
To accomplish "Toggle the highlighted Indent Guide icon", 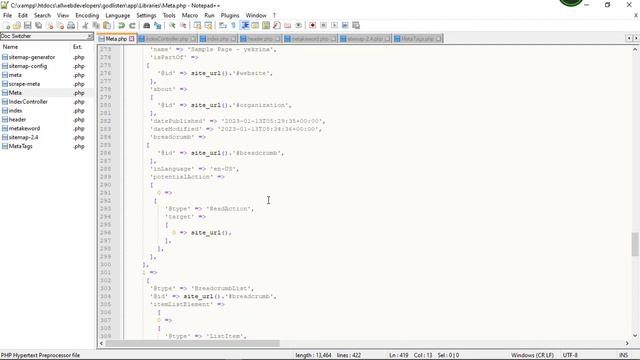I will tap(244, 25).
